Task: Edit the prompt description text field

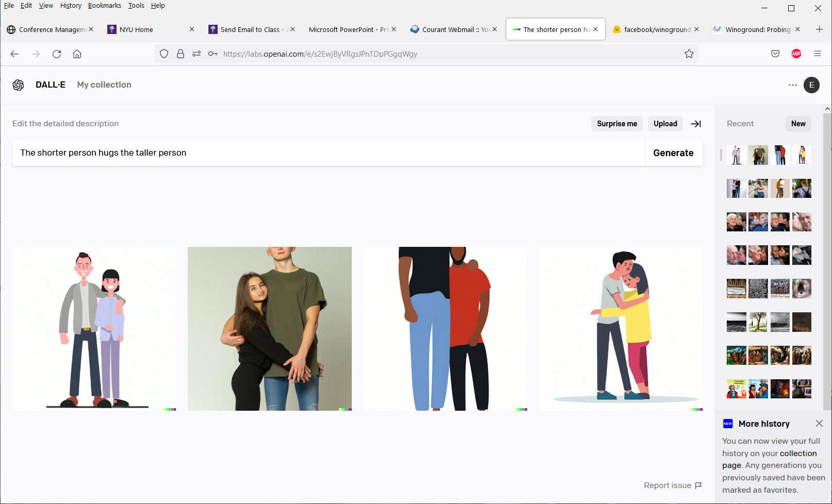Action: [x=328, y=153]
